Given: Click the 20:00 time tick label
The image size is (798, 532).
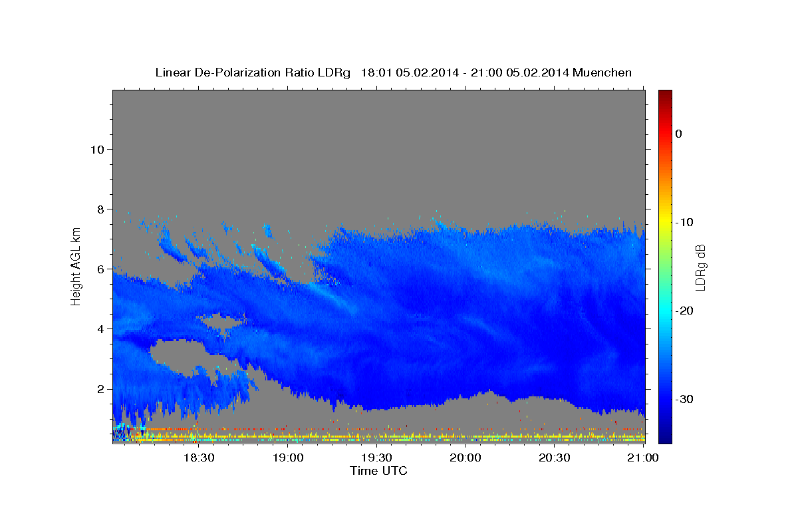Looking at the screenshot, I should coord(465,458).
